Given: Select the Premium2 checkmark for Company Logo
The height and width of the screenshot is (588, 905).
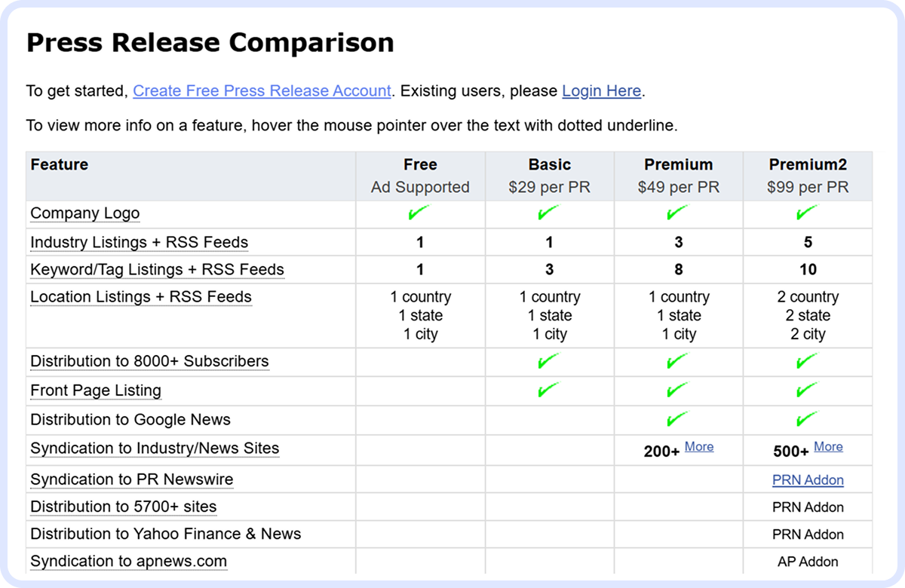Looking at the screenshot, I should pos(808,213).
